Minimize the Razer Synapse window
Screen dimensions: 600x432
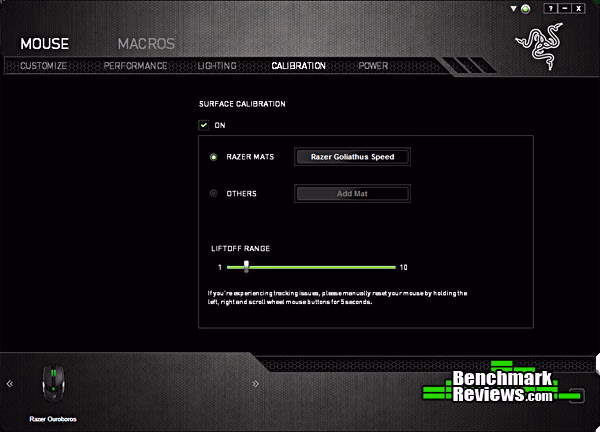[x=565, y=8]
